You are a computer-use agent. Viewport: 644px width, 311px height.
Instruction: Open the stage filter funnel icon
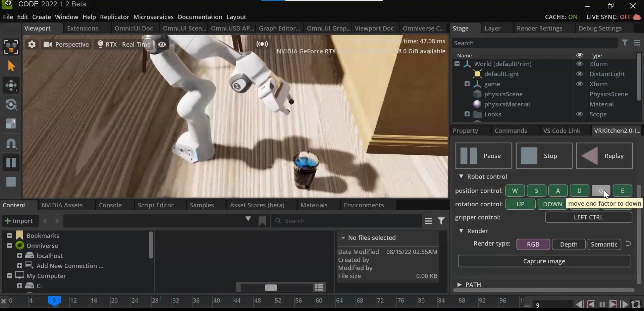[625, 43]
